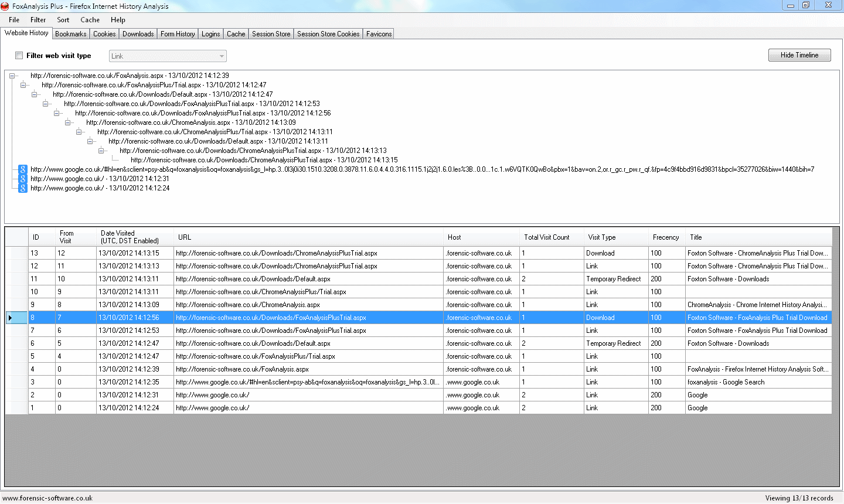Image resolution: width=844 pixels, height=504 pixels.
Task: Switch to the Favicons tab
Action: (379, 34)
